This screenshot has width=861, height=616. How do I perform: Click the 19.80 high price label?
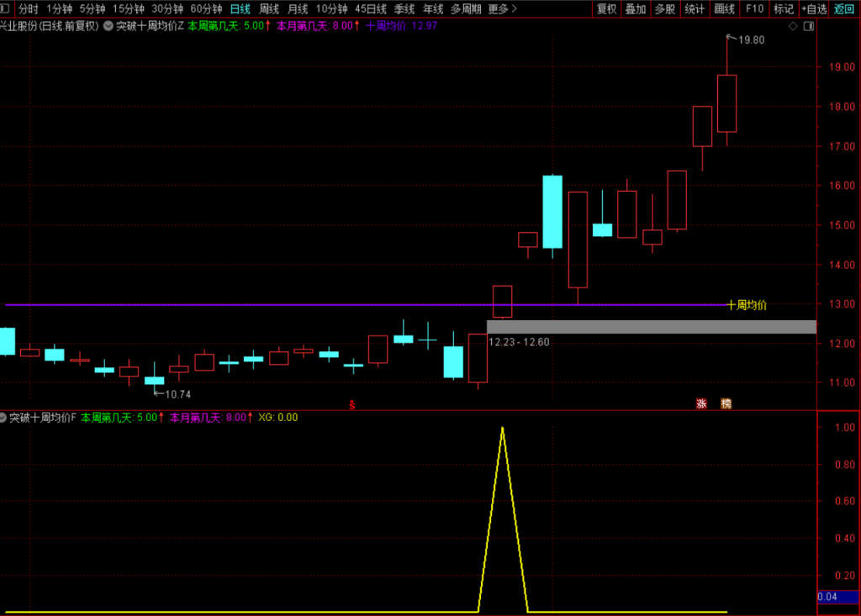click(x=751, y=40)
